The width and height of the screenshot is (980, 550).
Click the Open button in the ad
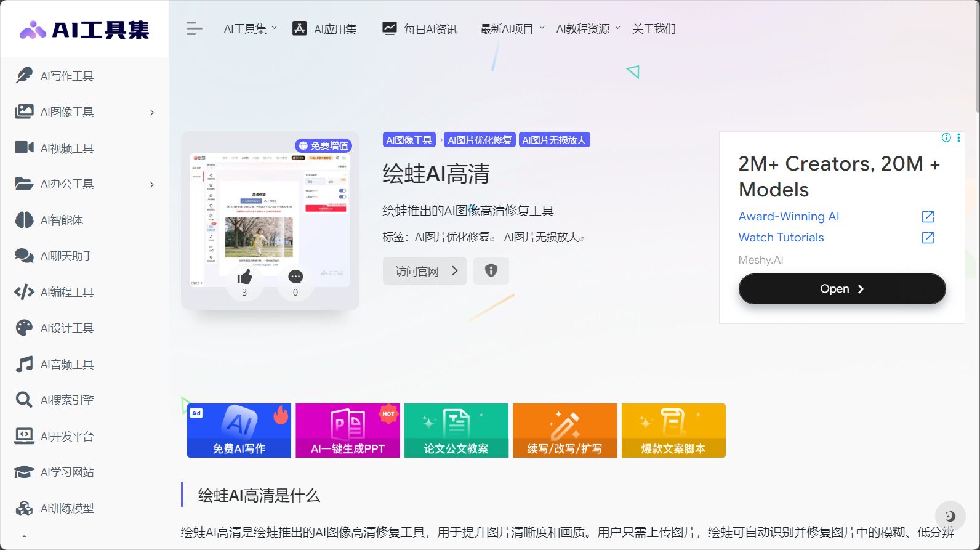tap(842, 289)
